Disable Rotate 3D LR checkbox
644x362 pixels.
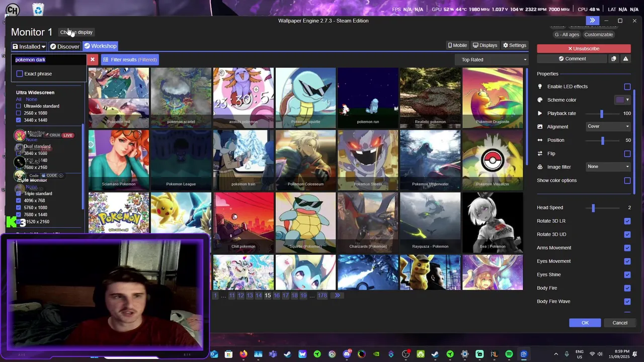click(627, 221)
